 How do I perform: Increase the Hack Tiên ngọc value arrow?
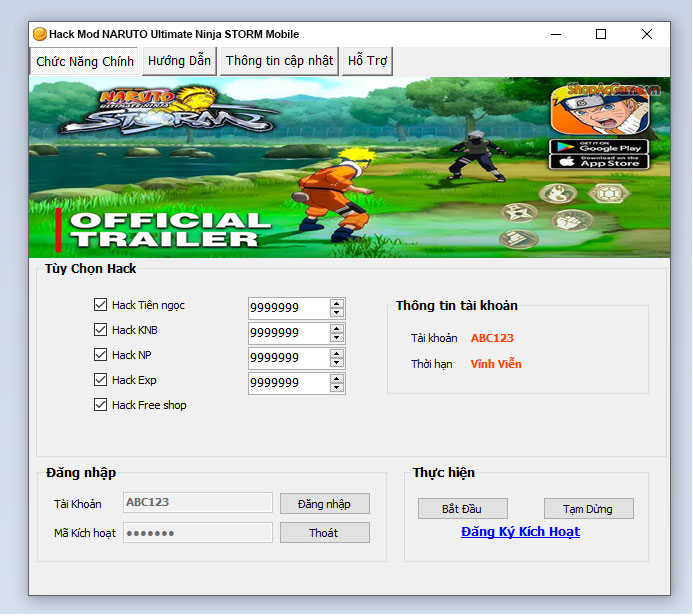coord(337,304)
